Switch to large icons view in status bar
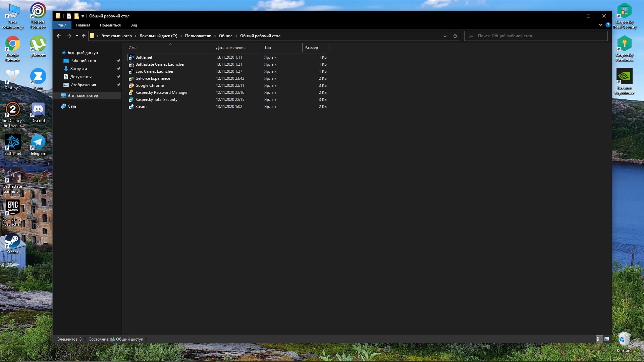 tap(607, 339)
